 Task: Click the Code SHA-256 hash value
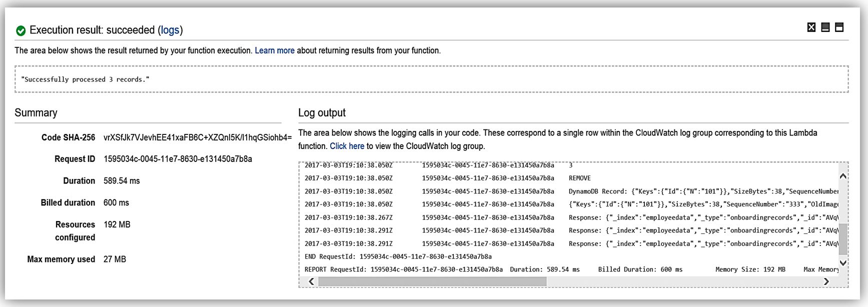coord(197,137)
